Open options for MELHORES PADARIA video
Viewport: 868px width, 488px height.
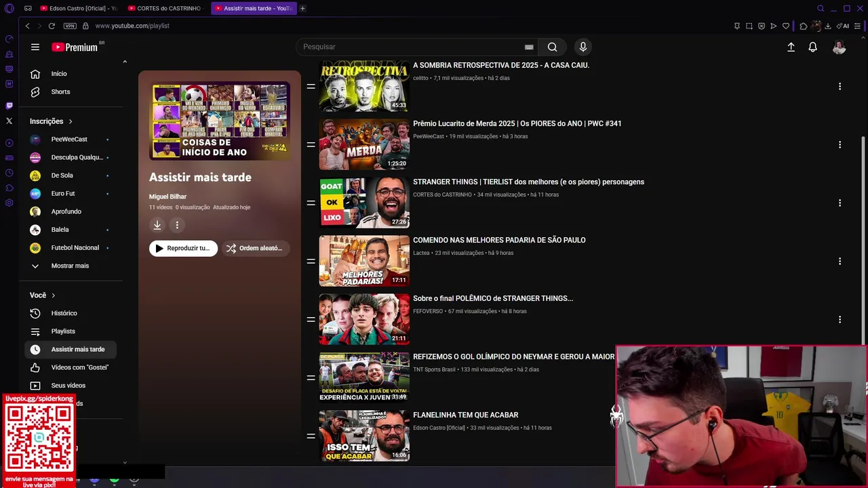[x=840, y=261]
